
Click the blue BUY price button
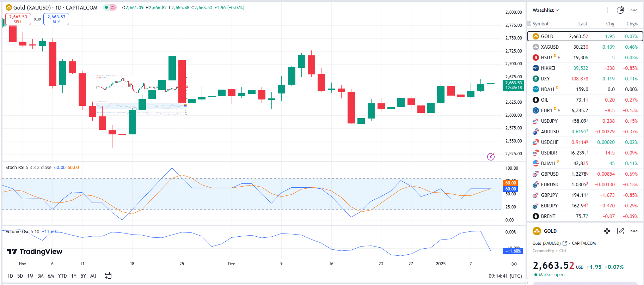(x=56, y=19)
